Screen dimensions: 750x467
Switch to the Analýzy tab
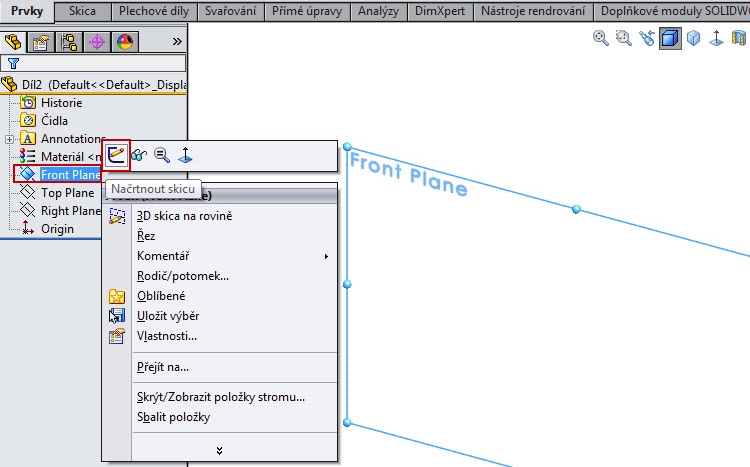point(378,11)
